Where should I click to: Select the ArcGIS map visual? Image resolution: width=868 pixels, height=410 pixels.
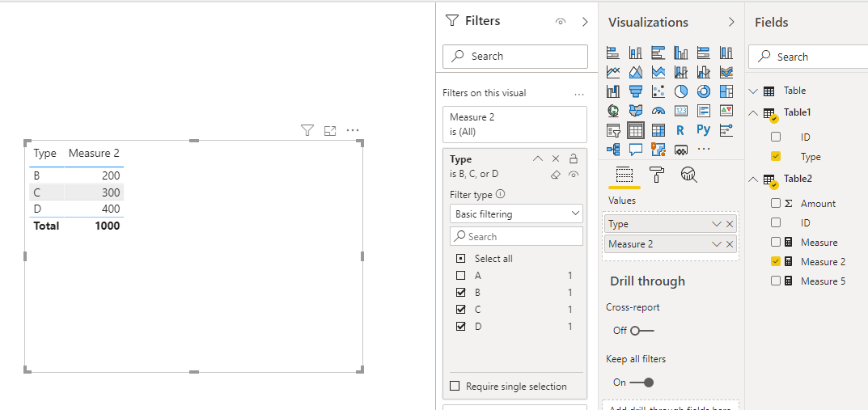[658, 149]
